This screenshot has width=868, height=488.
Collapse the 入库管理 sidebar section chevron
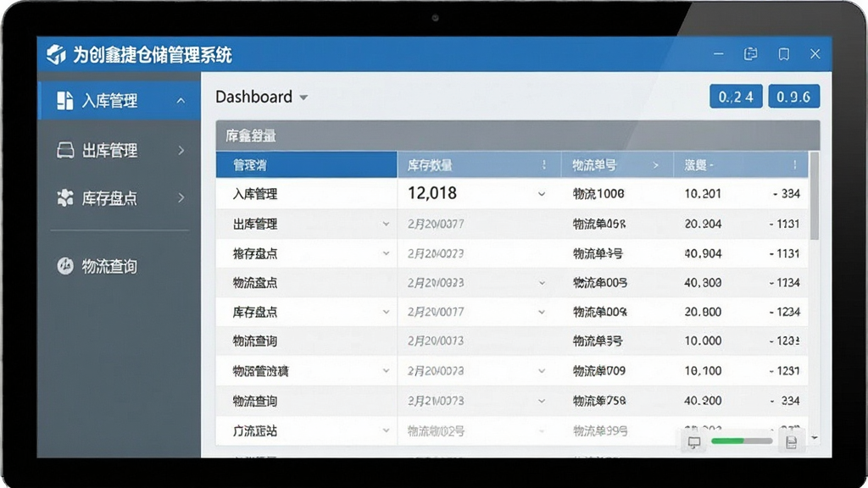point(181,101)
